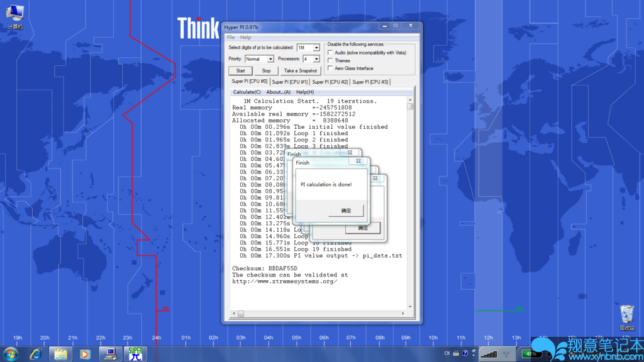Image resolution: width=644 pixels, height=362 pixels.
Task: Click the blue help icon in tray
Action: point(465,353)
